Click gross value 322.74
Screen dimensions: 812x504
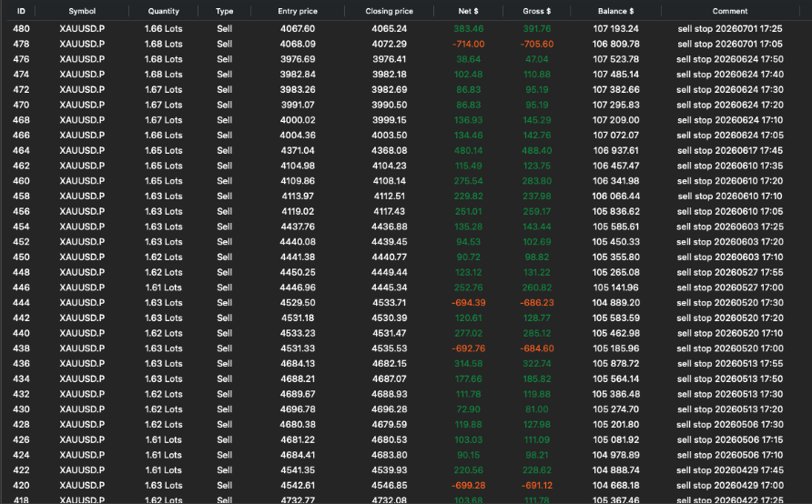click(536, 364)
